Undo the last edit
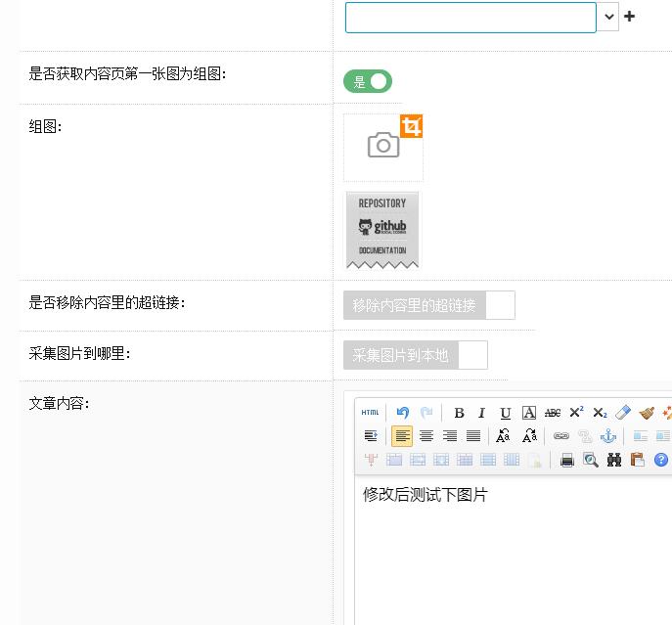 point(403,413)
